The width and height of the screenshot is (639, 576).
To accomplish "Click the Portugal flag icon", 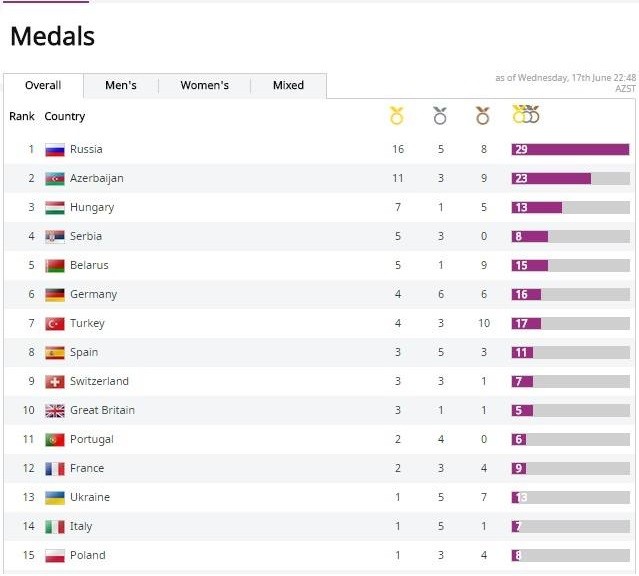I will pos(55,440).
